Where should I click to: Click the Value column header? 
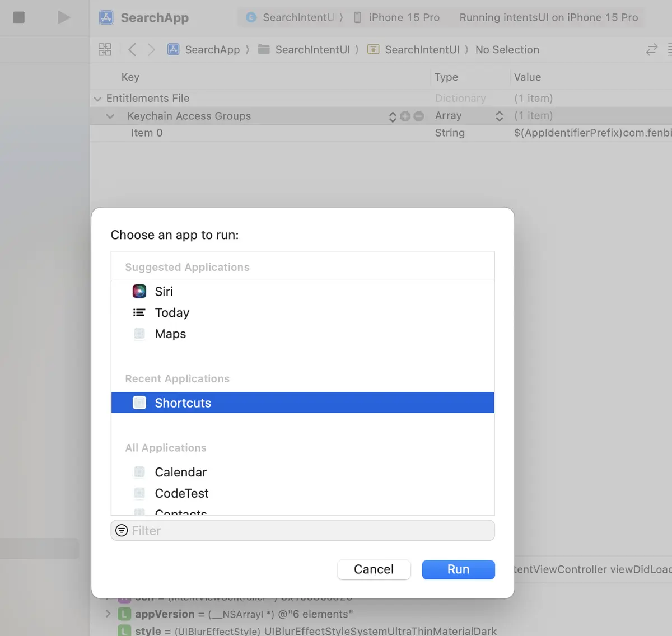click(528, 77)
